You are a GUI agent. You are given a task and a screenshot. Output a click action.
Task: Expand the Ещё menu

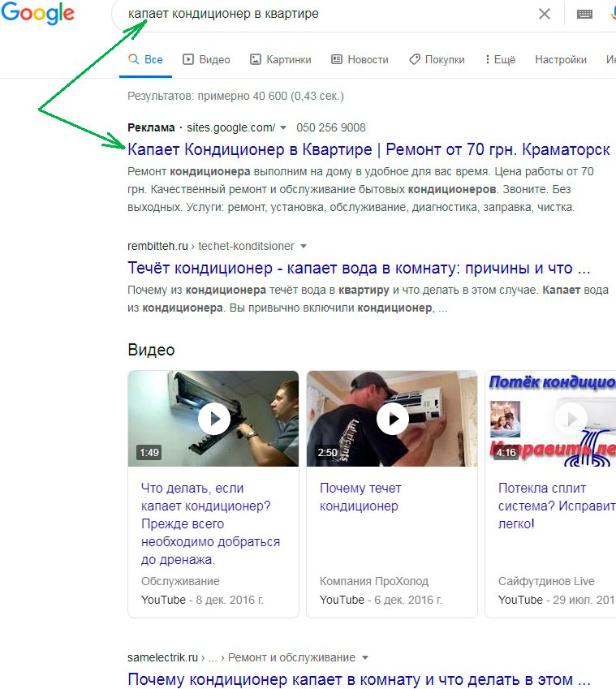[x=500, y=59]
